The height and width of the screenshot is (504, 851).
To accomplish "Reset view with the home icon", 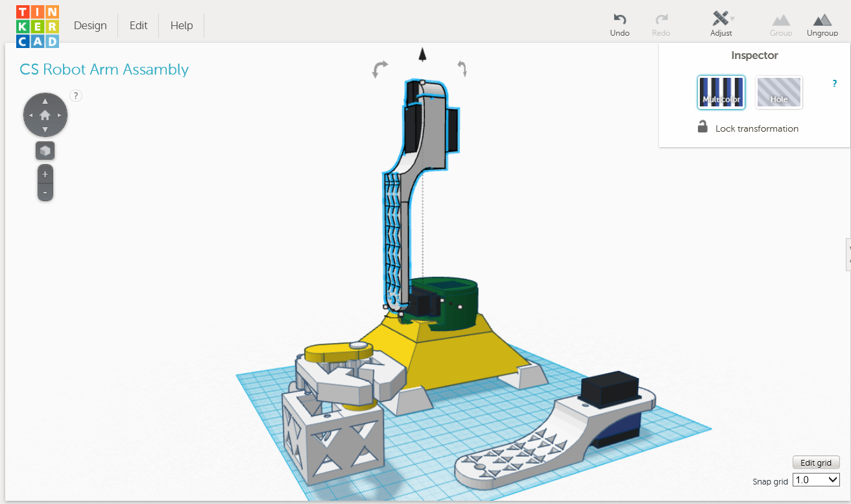I will click(45, 115).
